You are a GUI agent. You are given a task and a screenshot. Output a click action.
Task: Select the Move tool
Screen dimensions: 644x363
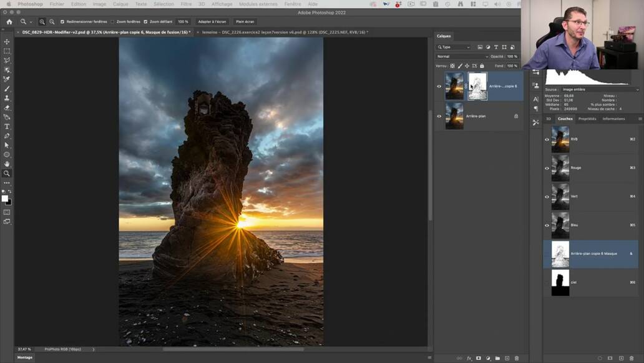(x=7, y=41)
